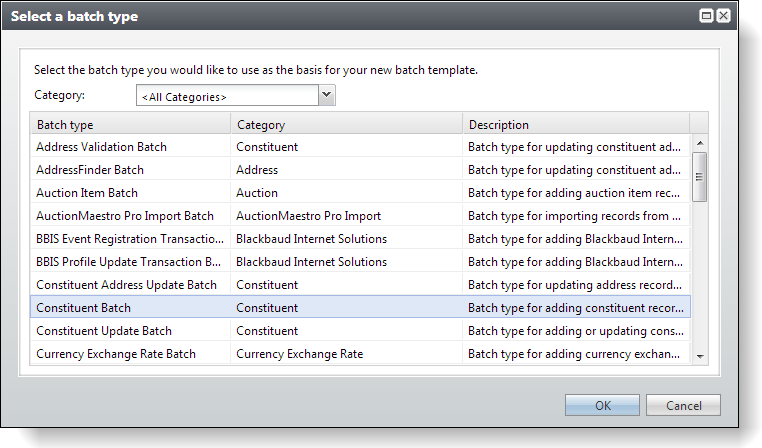Sort by Category column header
The image size is (762, 448).
[x=346, y=124]
